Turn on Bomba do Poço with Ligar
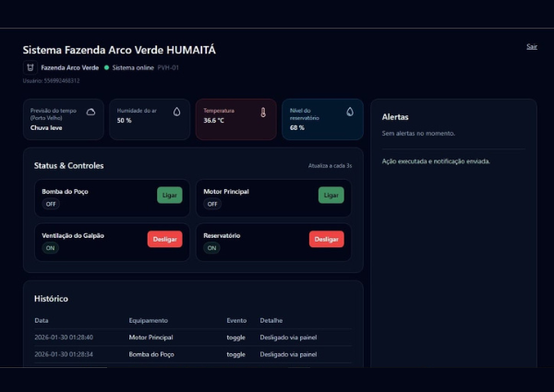 pyautogui.click(x=170, y=195)
